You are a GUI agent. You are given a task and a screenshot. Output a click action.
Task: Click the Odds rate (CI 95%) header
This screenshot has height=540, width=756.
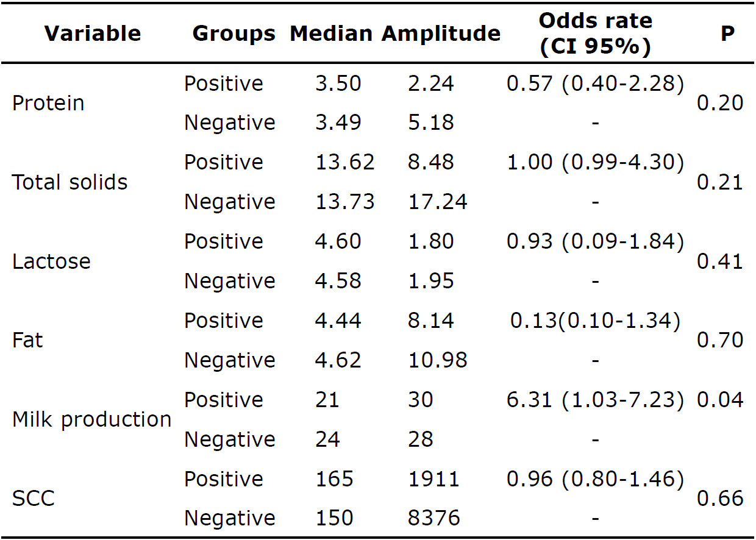pyautogui.click(x=595, y=34)
